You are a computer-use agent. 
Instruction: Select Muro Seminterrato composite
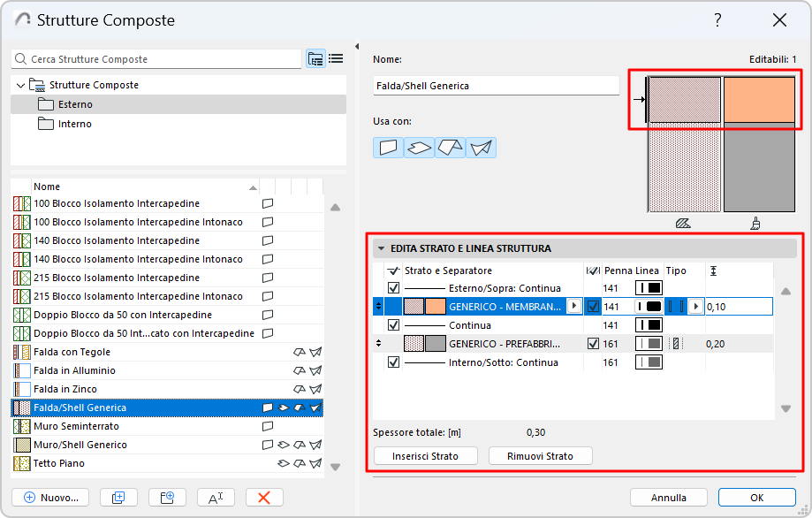(167, 426)
